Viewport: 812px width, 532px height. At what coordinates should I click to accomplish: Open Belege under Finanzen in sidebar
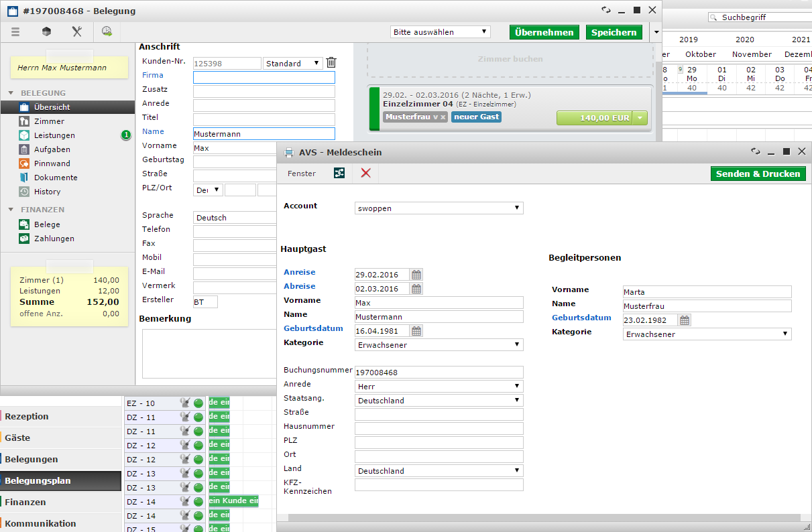coord(47,224)
